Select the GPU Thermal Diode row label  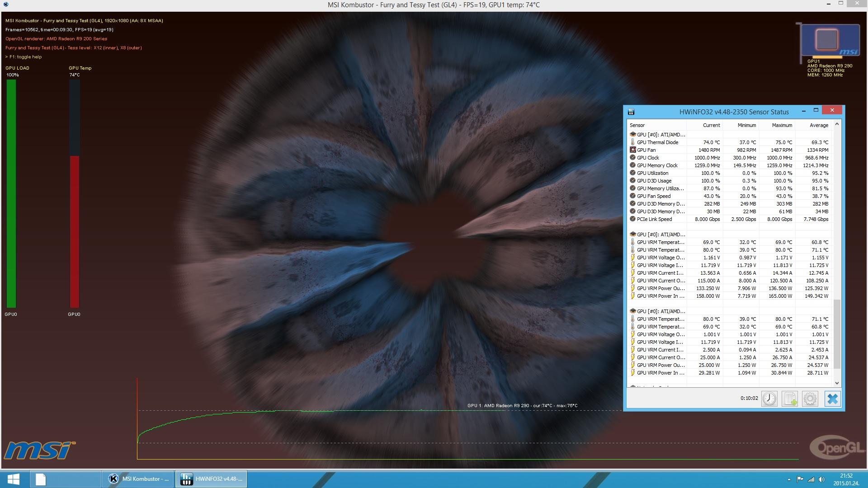click(x=657, y=142)
